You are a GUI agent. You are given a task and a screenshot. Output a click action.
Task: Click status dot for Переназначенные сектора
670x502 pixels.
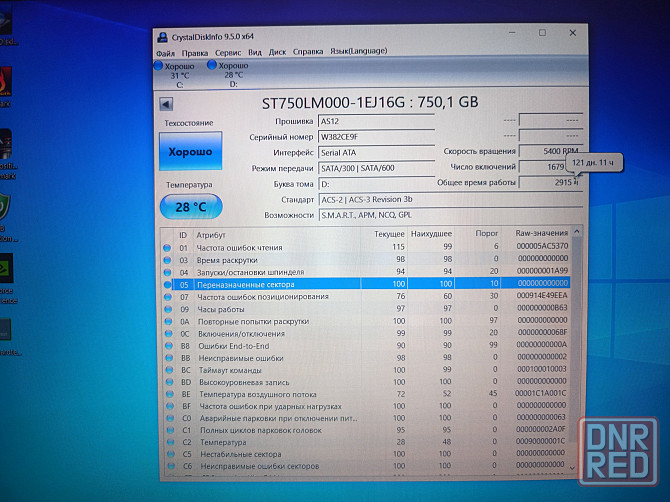168,285
